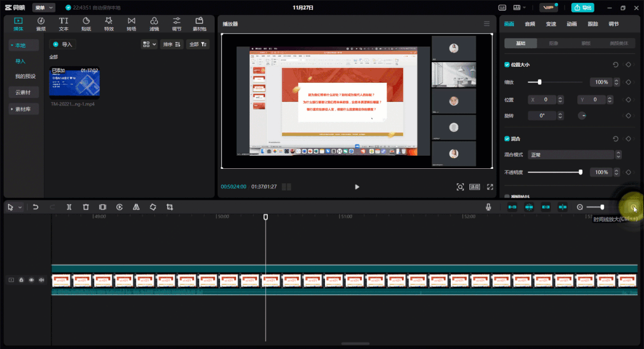Open the layout dropdown in the title bar
The height and width of the screenshot is (349, 644).
[519, 7]
